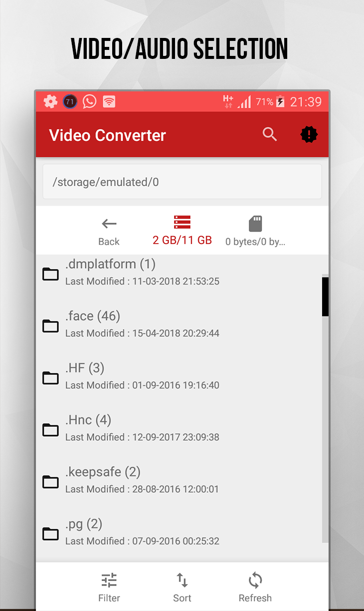Open the .HF folder icon
364x611 pixels.
tap(50, 378)
